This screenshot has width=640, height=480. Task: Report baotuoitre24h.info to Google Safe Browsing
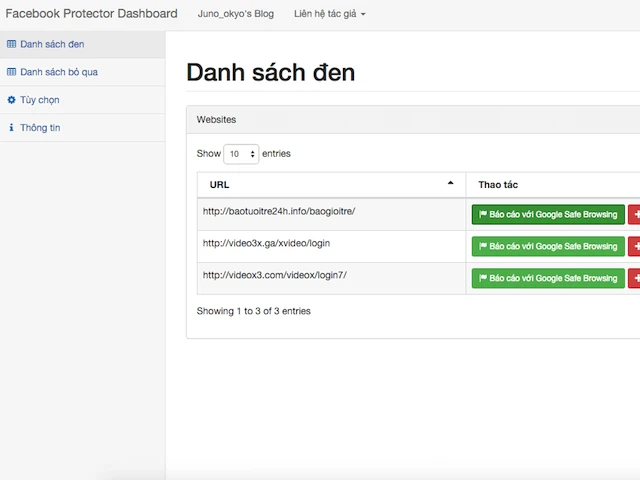[x=548, y=214]
